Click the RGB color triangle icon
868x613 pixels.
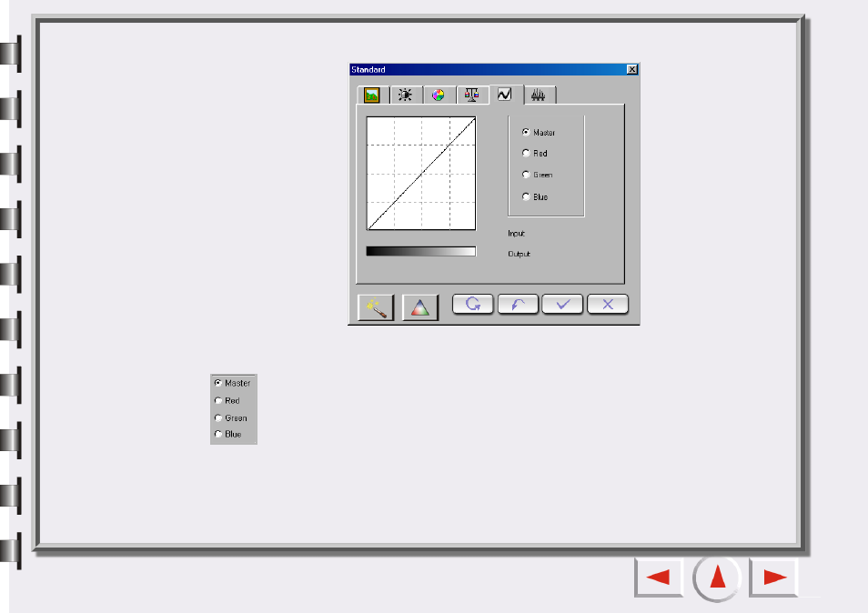(420, 307)
